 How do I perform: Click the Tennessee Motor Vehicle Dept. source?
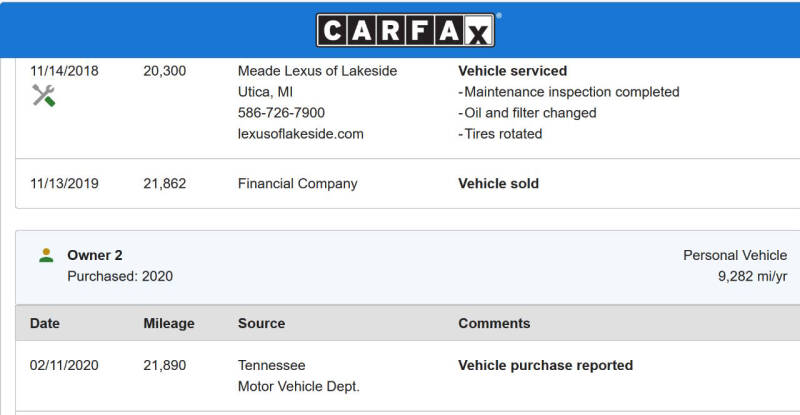(x=298, y=376)
